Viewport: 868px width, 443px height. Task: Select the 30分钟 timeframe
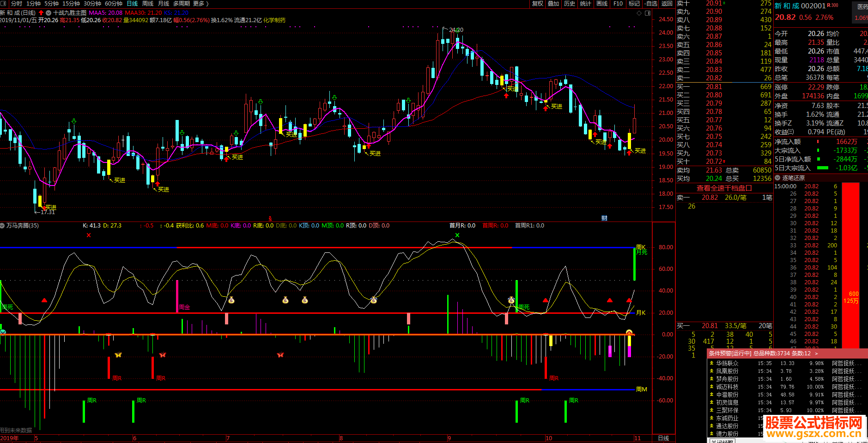[92, 4]
